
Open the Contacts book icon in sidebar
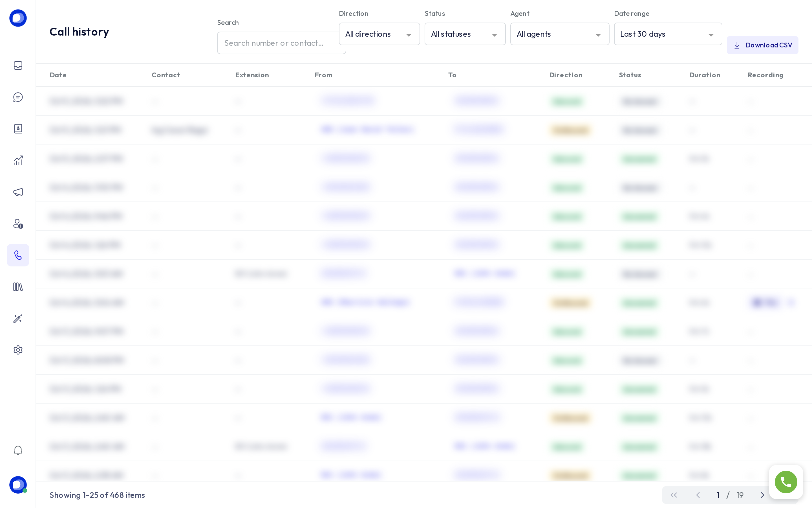pyautogui.click(x=18, y=129)
